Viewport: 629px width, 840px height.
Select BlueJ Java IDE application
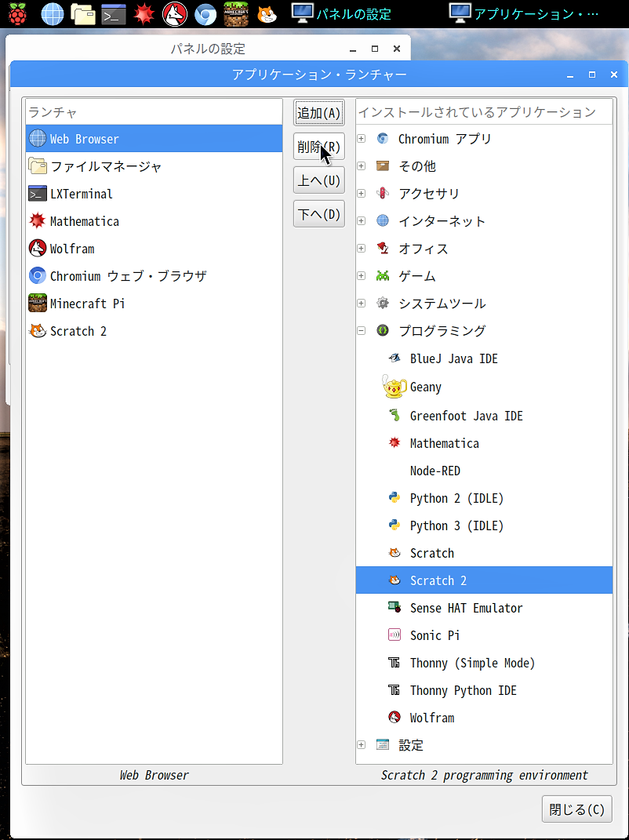(453, 358)
